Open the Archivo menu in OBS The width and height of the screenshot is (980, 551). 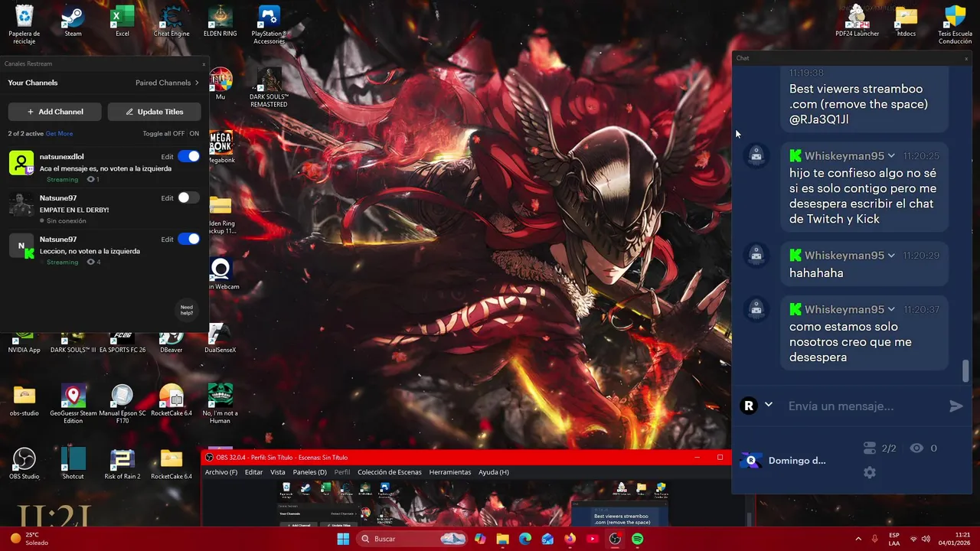221,472
